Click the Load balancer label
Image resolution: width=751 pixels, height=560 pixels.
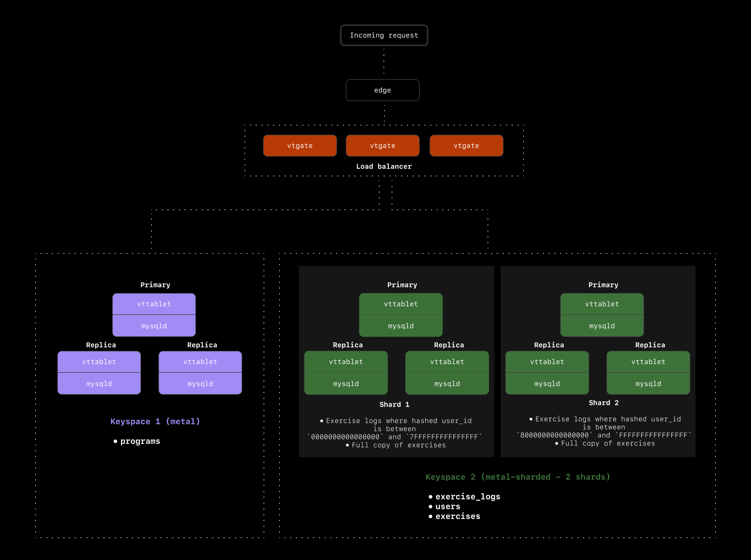tap(384, 166)
